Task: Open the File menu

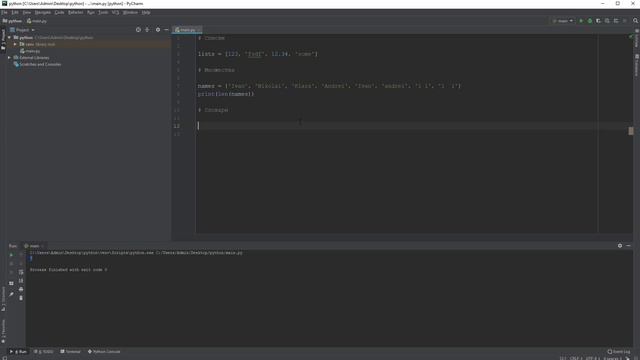Action: click(4, 13)
